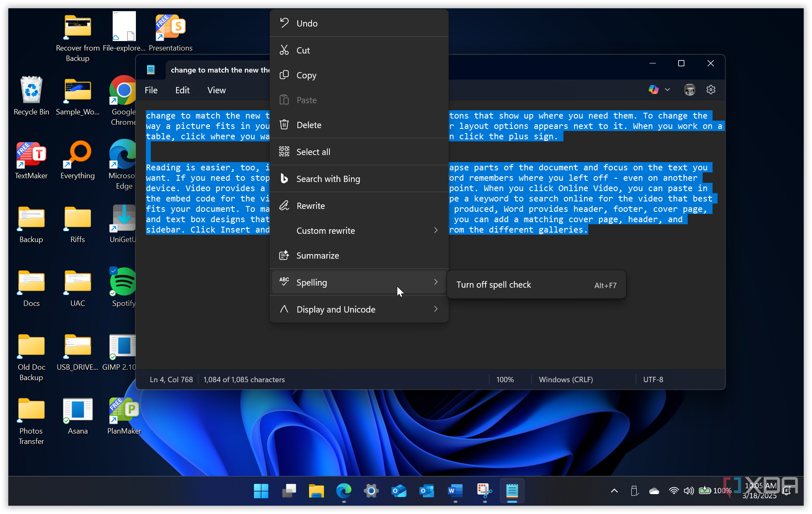Select the Riffs desktop folder

point(77,224)
